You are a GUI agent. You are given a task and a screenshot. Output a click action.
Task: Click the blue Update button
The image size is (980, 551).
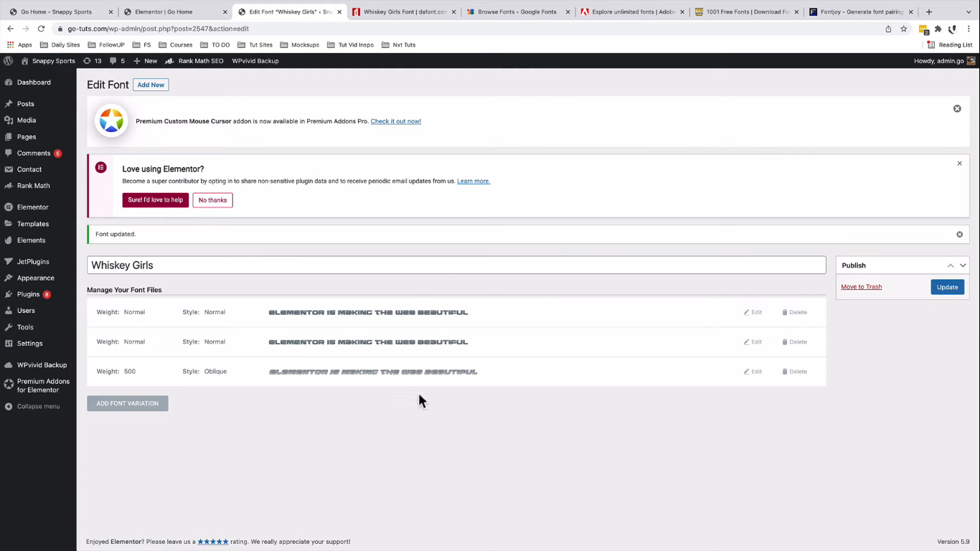pos(947,287)
